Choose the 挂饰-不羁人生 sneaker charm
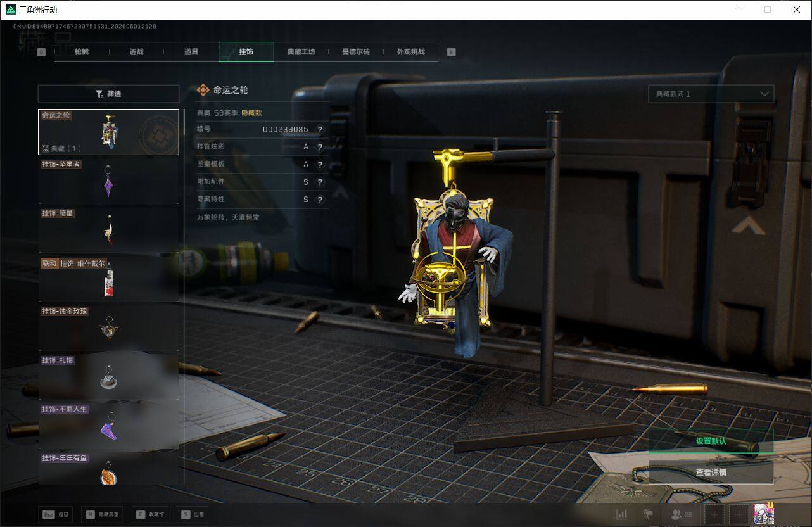 108,426
